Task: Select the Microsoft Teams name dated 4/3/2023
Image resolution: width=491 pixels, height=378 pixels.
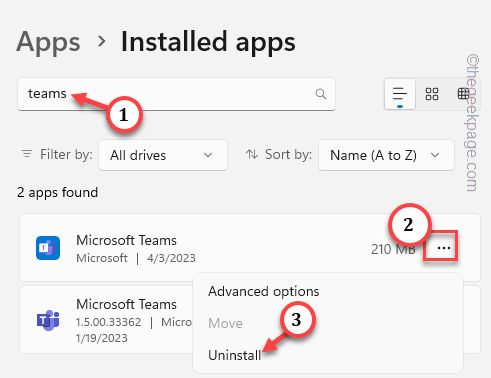Action: pyautogui.click(x=126, y=240)
